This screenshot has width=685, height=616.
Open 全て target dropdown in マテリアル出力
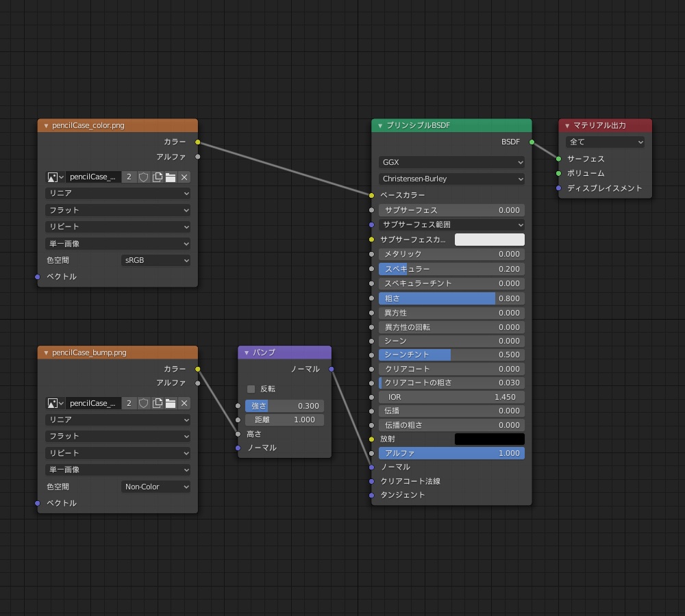605,142
